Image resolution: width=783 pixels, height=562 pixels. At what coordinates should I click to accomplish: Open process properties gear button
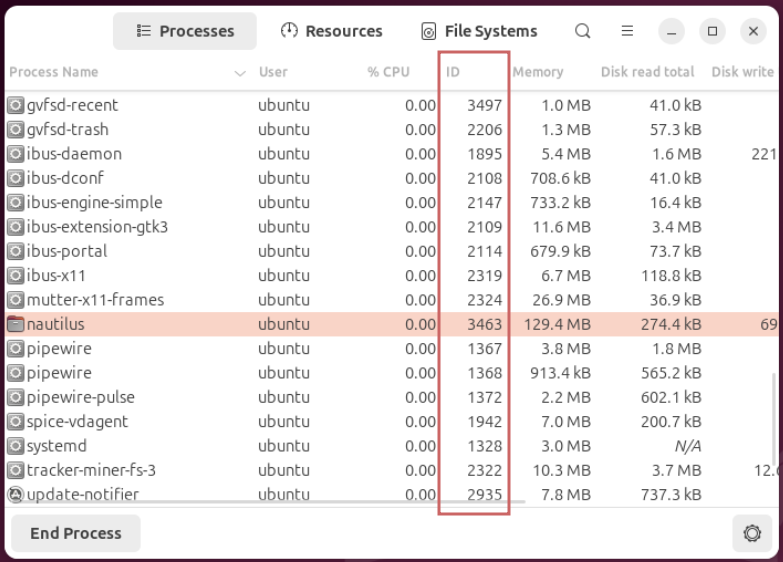click(752, 533)
